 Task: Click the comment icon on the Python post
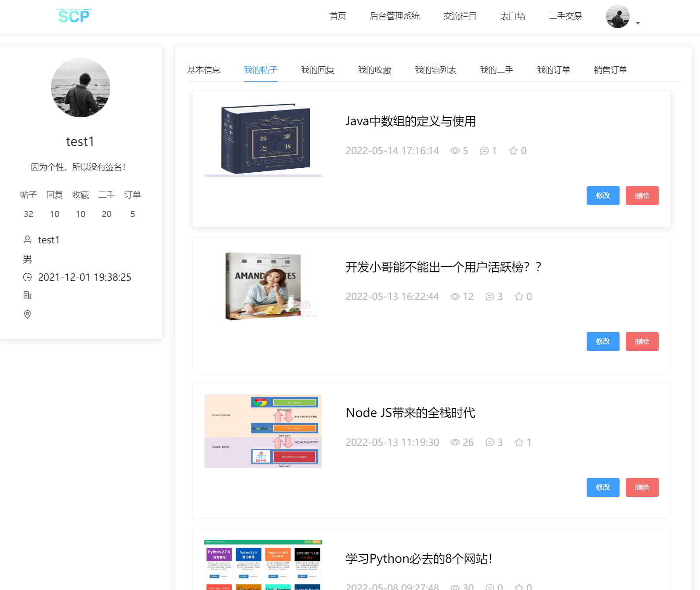pyautogui.click(x=490, y=587)
